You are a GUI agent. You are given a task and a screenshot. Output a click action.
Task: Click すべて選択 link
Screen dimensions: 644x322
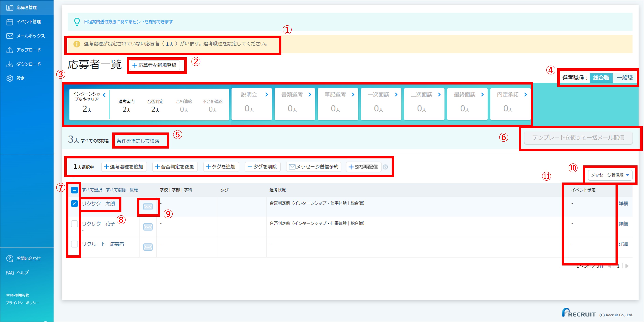pos(92,190)
